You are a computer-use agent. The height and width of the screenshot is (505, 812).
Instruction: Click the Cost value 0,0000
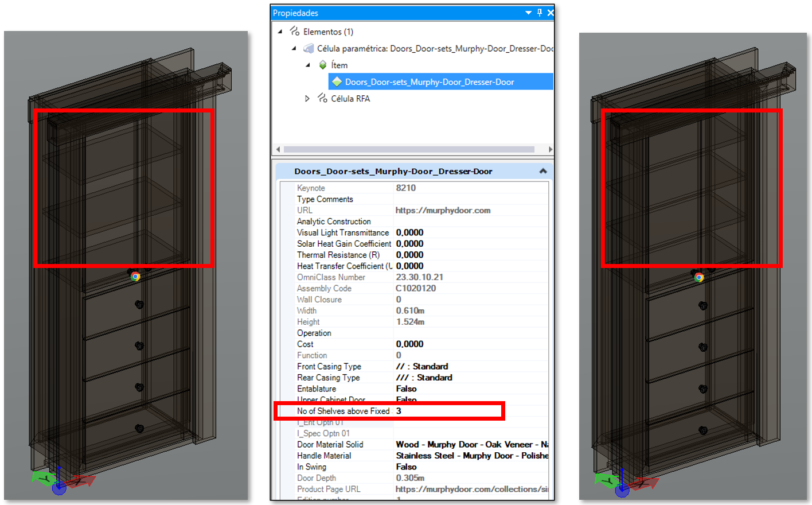click(x=409, y=344)
